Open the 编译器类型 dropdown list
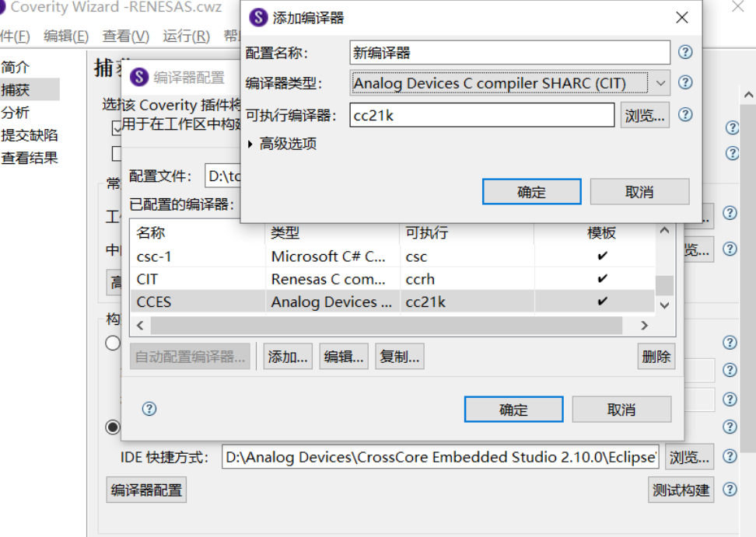The image size is (756, 537). point(660,83)
